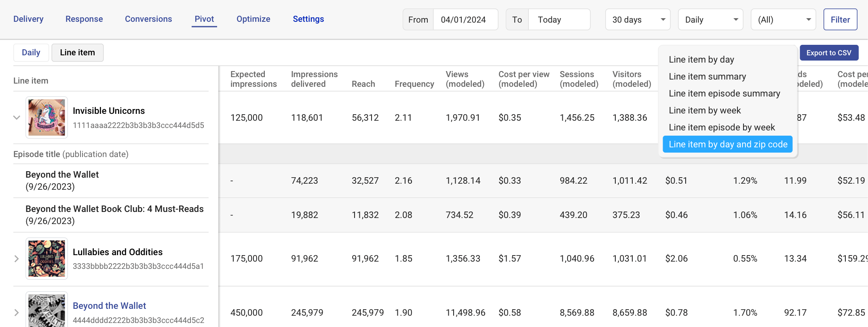Open the (All) filter dropdown
The height and width of the screenshot is (327, 868).
[784, 19]
